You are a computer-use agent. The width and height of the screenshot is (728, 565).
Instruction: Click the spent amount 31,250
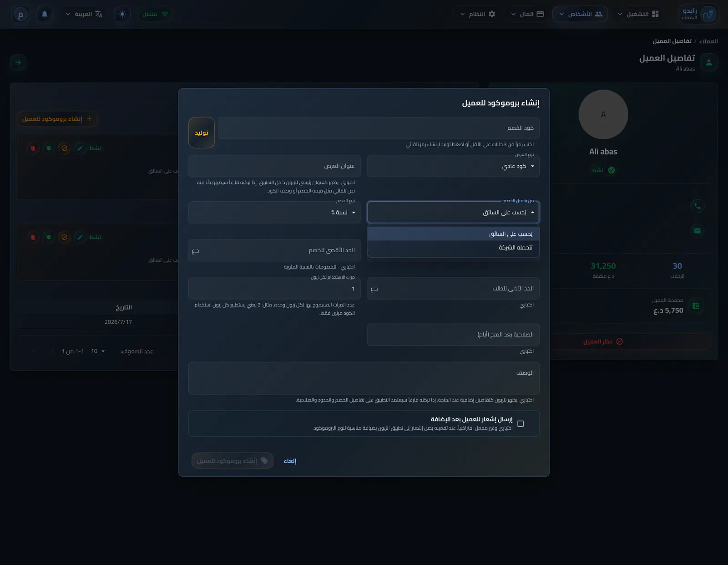tap(603, 266)
